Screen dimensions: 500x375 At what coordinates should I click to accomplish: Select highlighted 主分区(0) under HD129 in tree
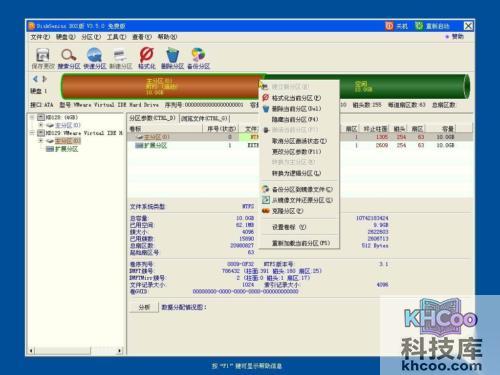(68, 141)
